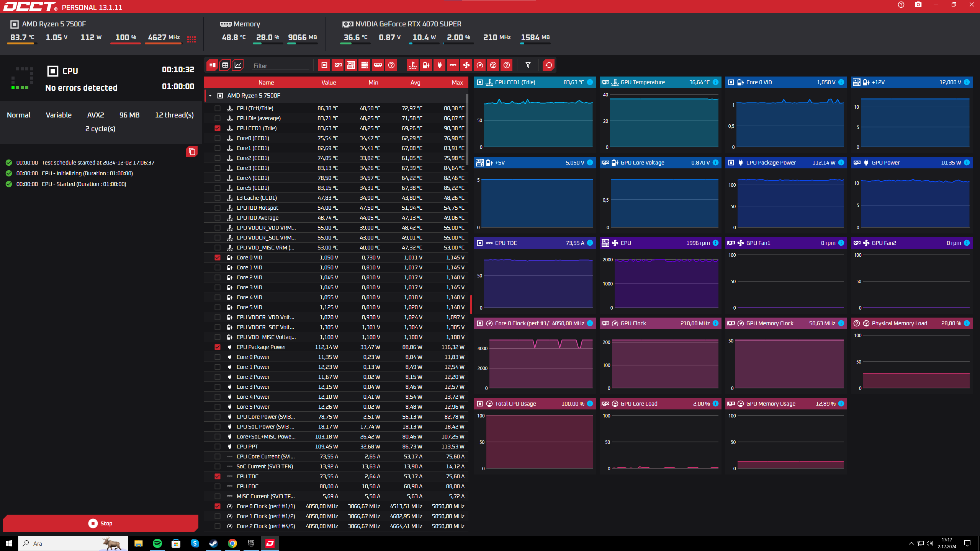
Task: Sort by Avg column header
Action: coord(416,83)
